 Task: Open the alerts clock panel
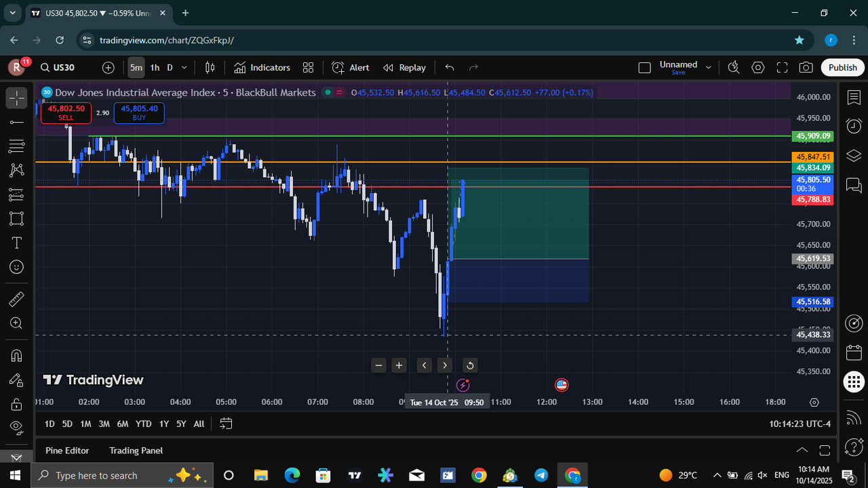[x=854, y=126]
